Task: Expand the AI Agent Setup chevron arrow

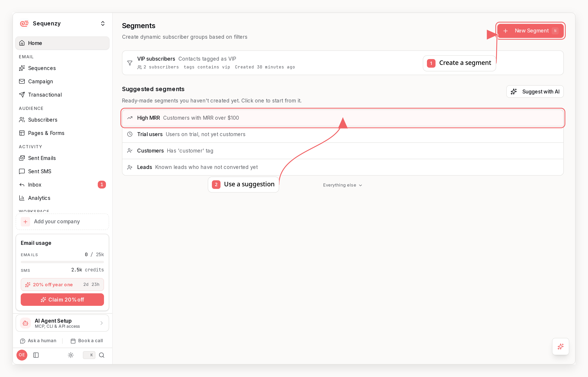Action: tap(101, 323)
